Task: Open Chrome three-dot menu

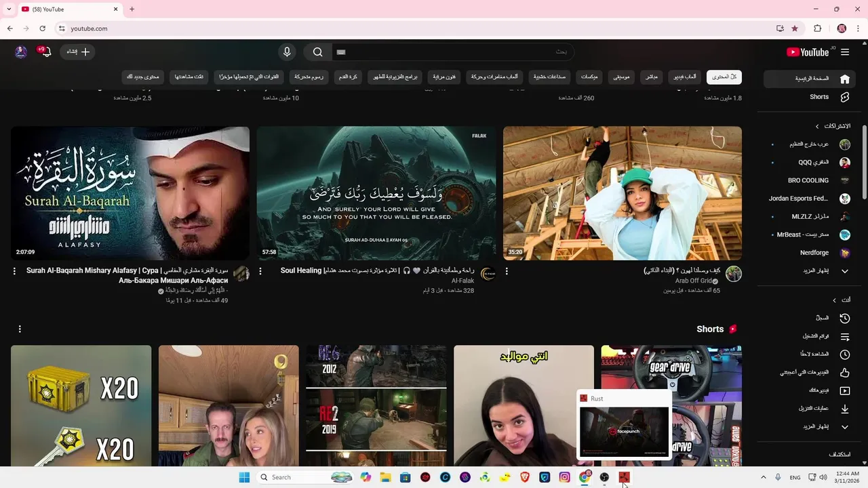Action: click(x=859, y=28)
